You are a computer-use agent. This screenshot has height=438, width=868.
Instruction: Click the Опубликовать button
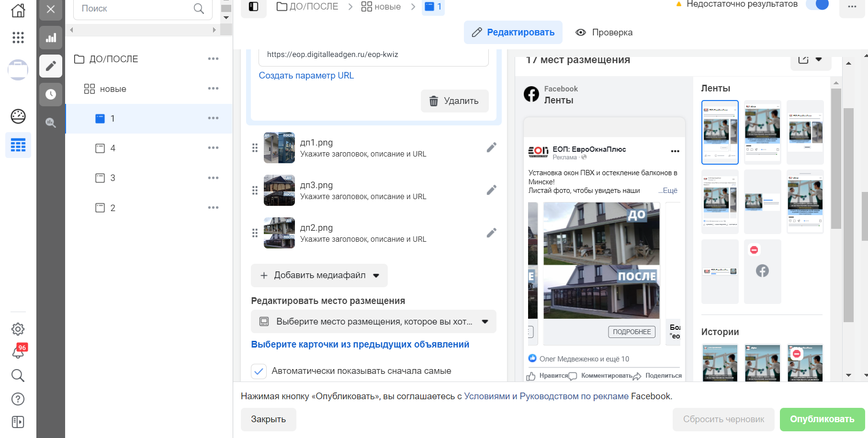coord(822,419)
